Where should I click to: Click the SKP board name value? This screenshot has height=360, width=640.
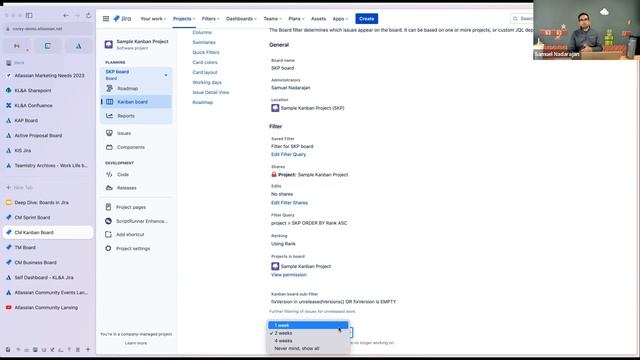pos(282,68)
